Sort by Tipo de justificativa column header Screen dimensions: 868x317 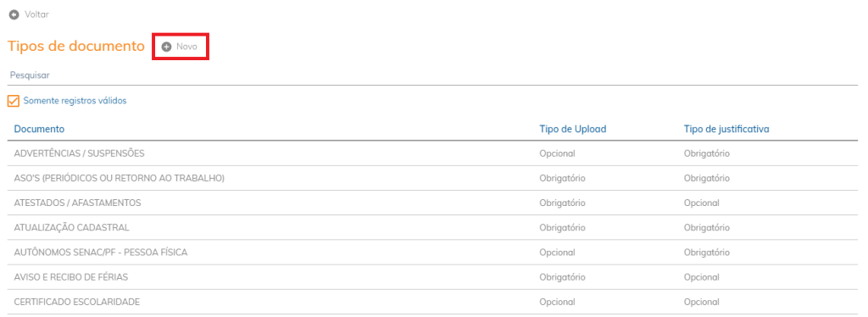(x=726, y=129)
